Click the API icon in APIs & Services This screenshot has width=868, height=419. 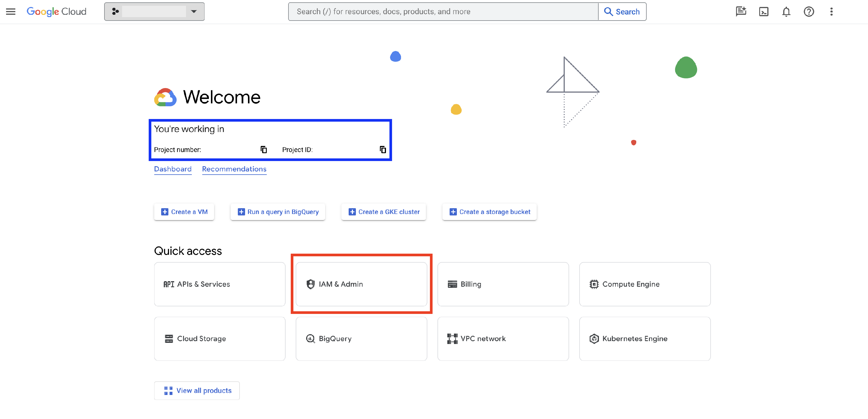(169, 284)
